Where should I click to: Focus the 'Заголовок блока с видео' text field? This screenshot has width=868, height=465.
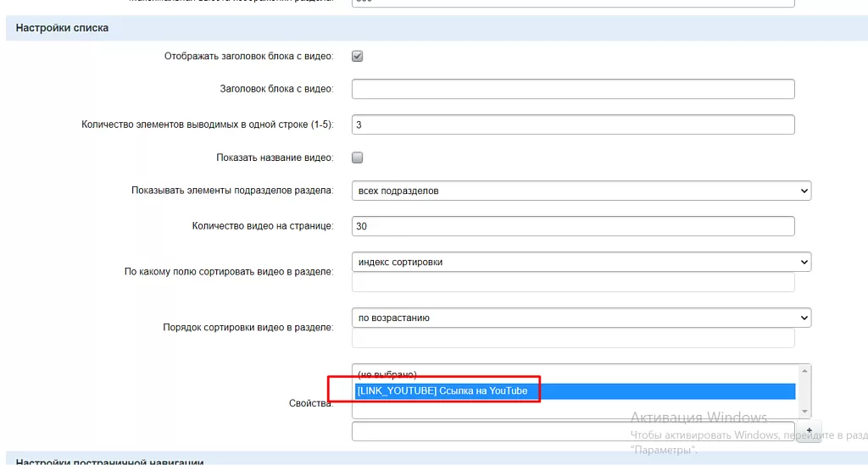pyautogui.click(x=573, y=89)
